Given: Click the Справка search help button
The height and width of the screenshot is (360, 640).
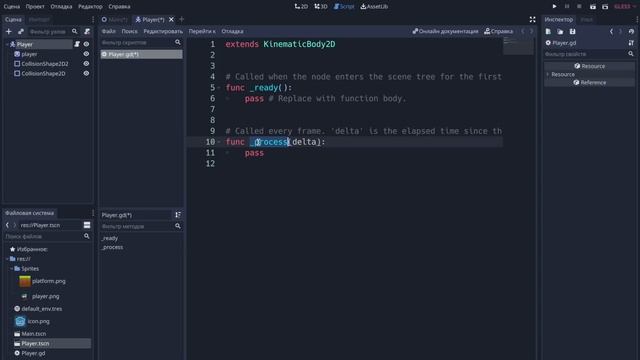Looking at the screenshot, I should (x=498, y=31).
